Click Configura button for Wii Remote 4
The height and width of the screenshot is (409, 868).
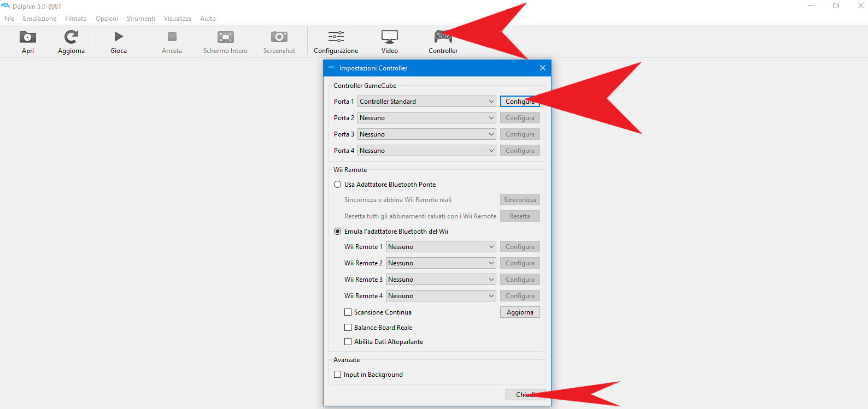(520, 296)
